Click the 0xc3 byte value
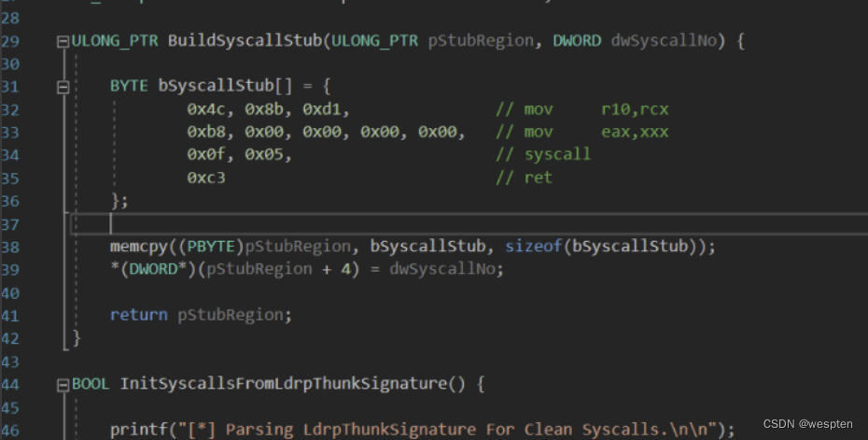The image size is (868, 440). 205,177
